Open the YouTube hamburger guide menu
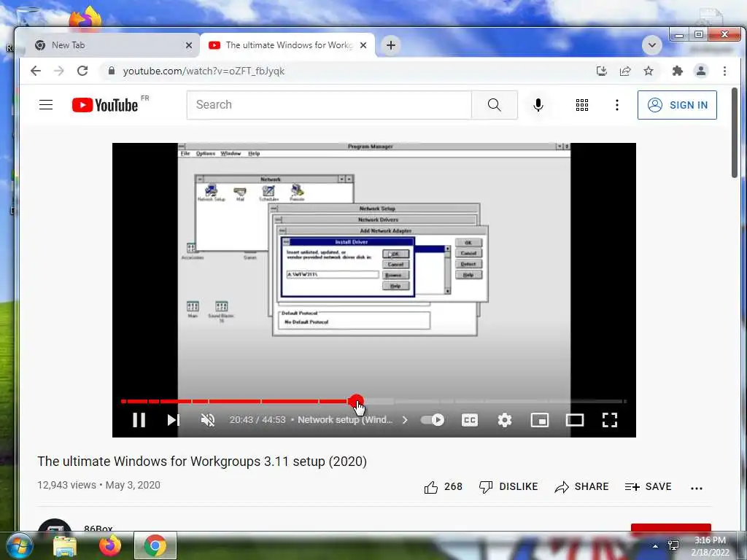 (46, 105)
